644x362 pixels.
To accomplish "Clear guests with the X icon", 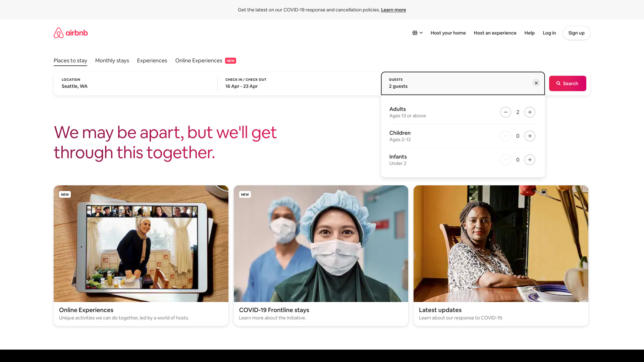I will coord(536,83).
